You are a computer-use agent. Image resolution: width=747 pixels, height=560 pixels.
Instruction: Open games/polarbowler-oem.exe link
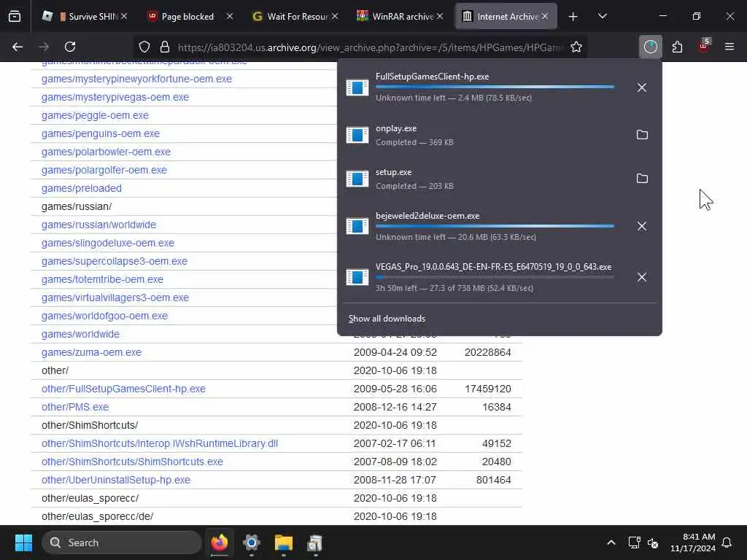[106, 152]
